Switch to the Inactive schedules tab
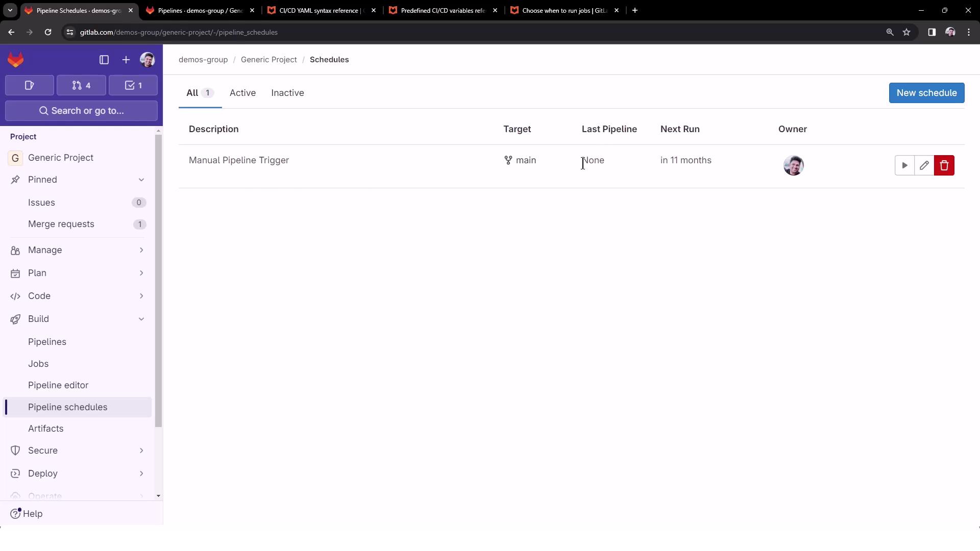The width and height of the screenshot is (980, 551). pos(287,93)
